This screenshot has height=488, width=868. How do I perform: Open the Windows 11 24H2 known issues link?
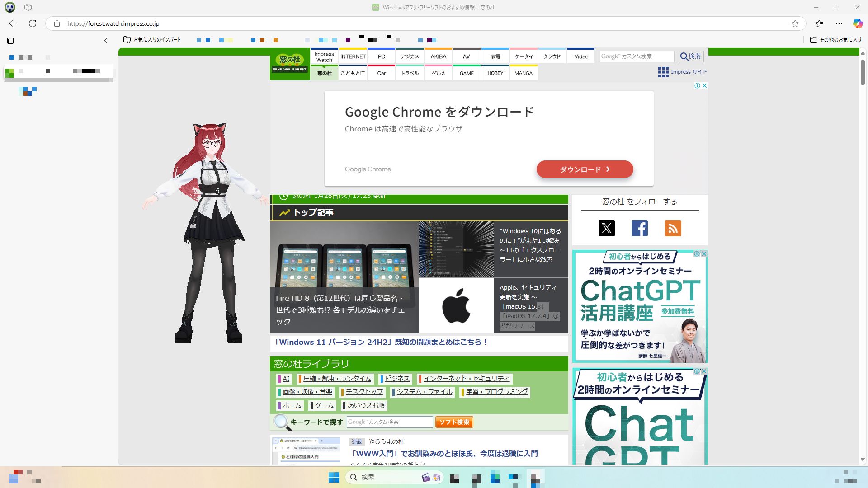[x=380, y=343]
